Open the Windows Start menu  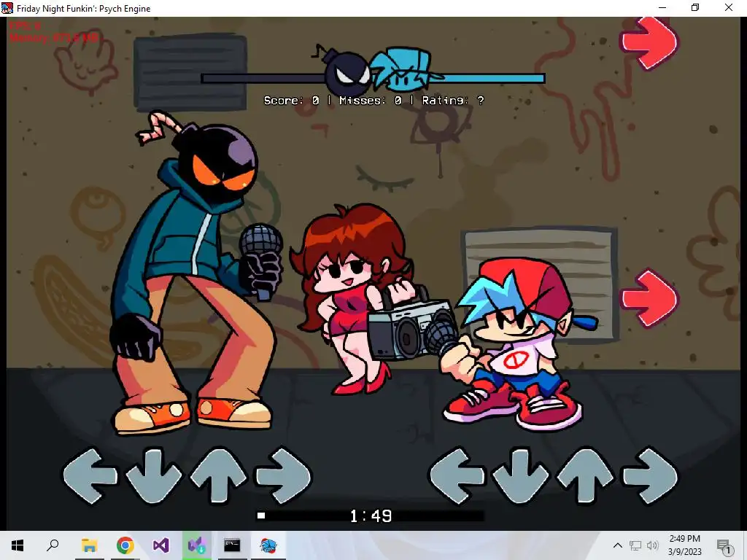click(18, 545)
